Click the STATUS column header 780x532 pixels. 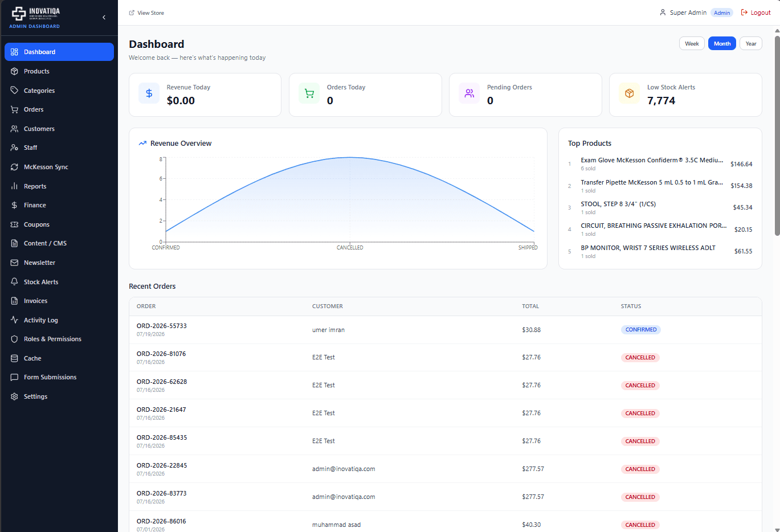631,306
